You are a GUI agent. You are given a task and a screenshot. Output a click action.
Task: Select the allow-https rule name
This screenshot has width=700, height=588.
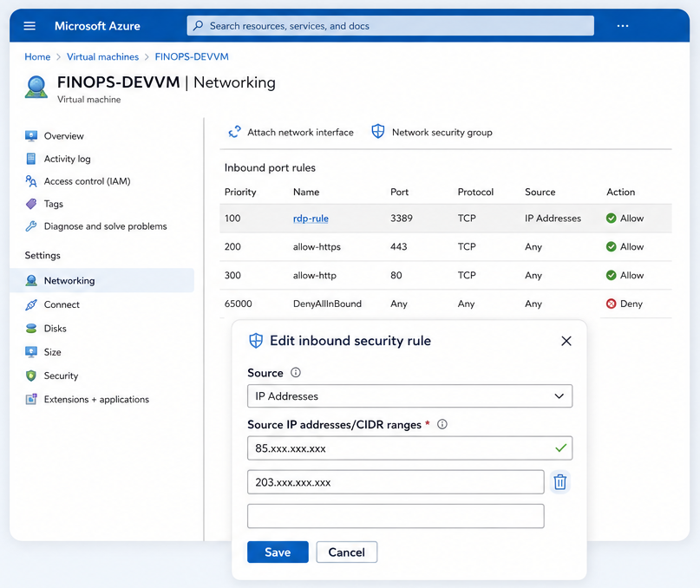(317, 246)
